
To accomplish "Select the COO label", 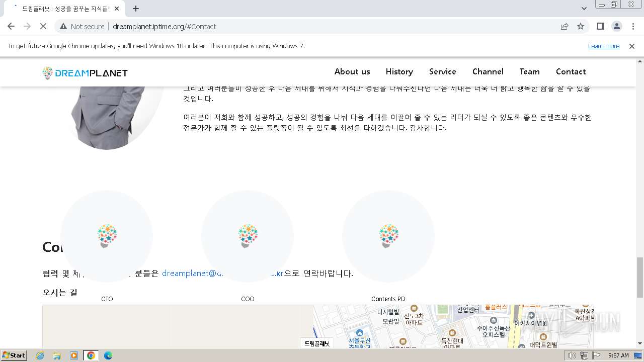I will 248,299.
